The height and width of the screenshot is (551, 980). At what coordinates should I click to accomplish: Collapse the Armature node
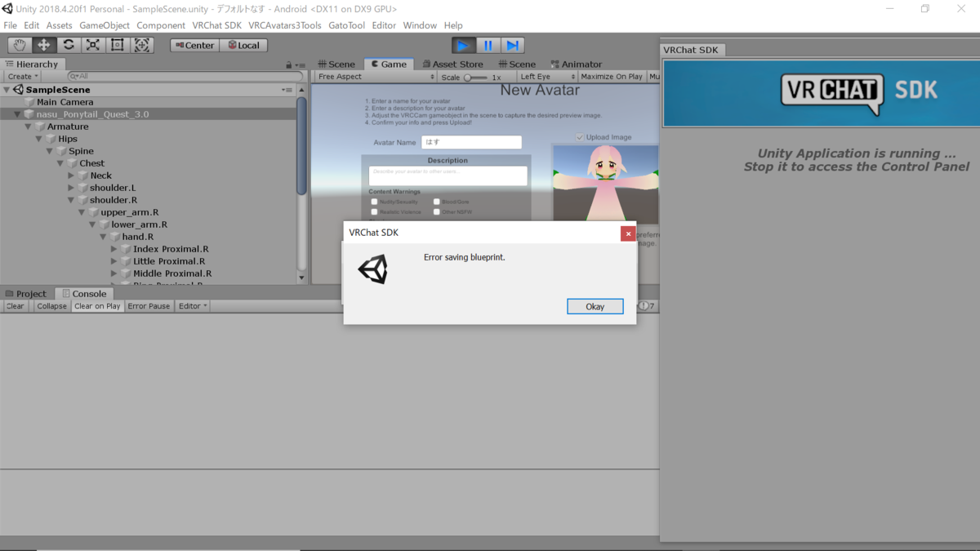click(x=29, y=127)
